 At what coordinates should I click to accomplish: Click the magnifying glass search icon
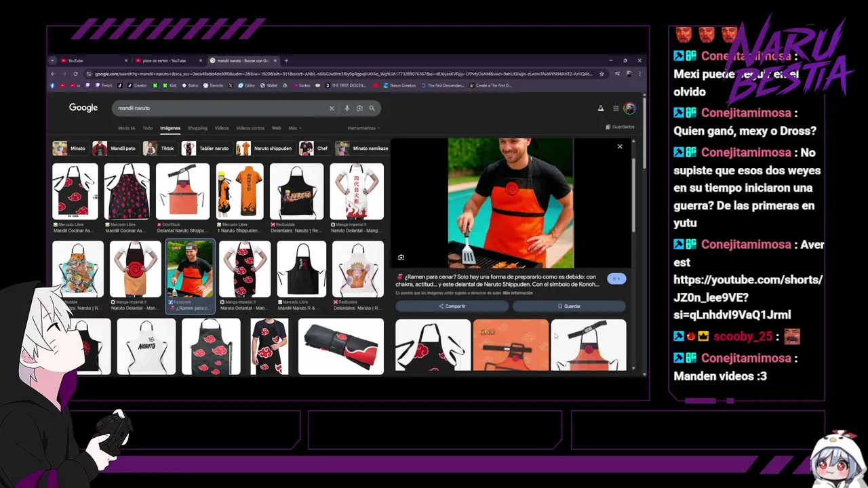[372, 108]
